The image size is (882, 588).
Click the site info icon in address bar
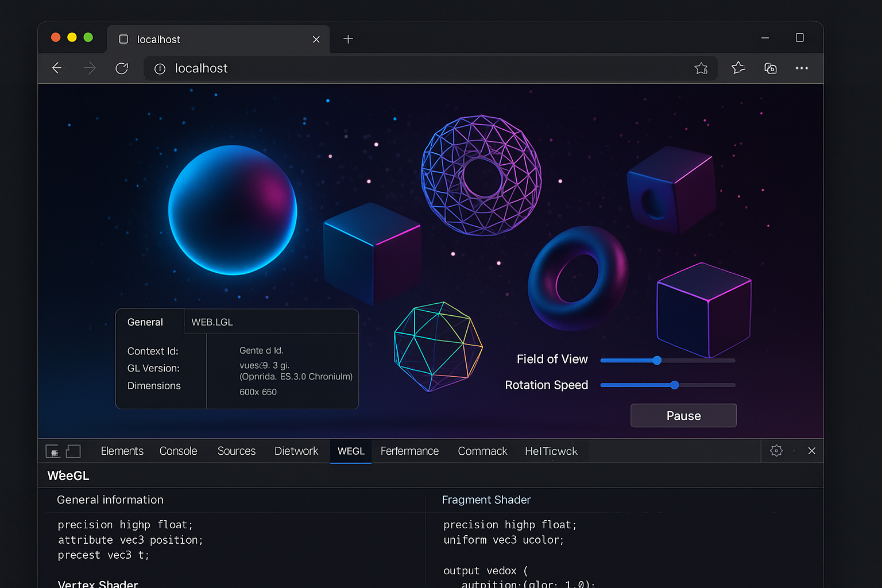pyautogui.click(x=160, y=69)
